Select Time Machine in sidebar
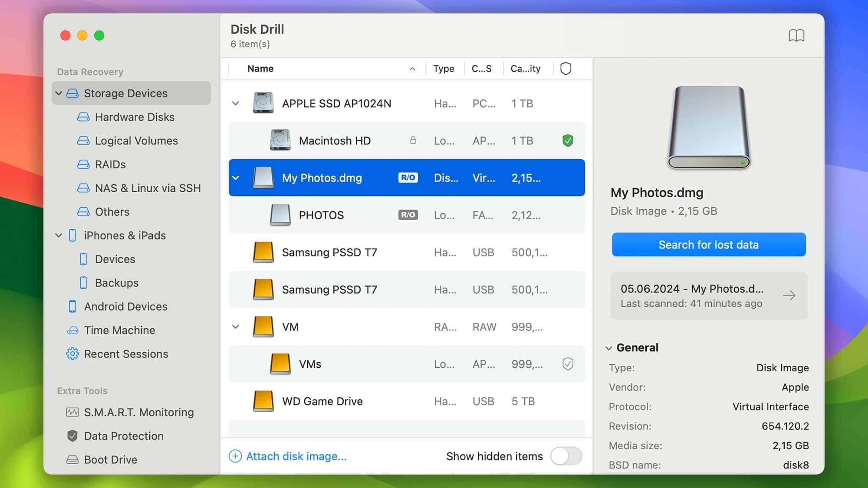This screenshot has width=868, height=488. [119, 330]
